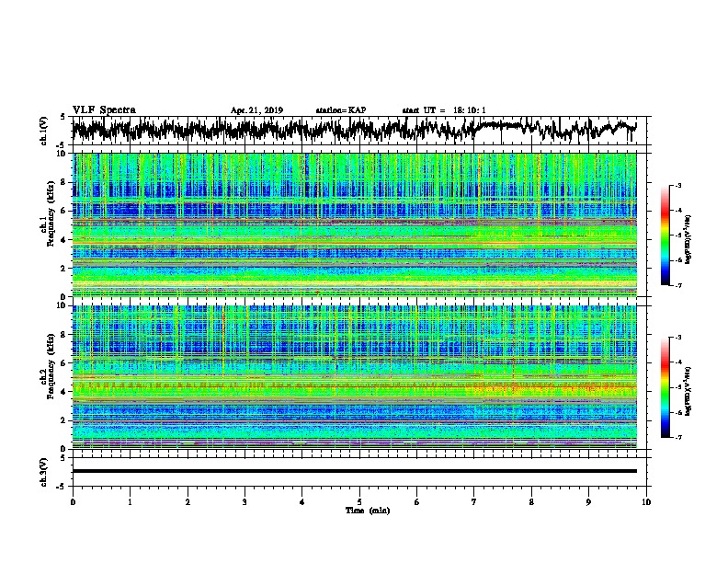Click the thick black ch.3 voltage line
The width and height of the screenshot is (728, 563).
[x=355, y=471]
